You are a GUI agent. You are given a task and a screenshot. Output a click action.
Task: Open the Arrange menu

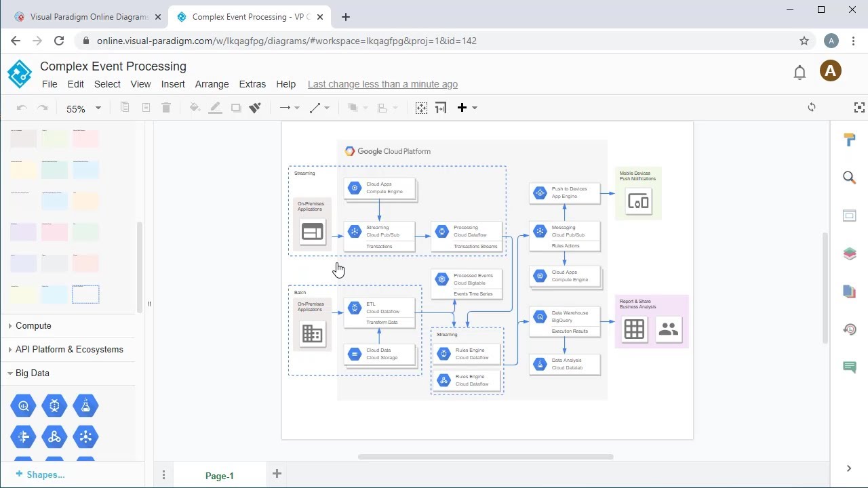[x=212, y=84]
